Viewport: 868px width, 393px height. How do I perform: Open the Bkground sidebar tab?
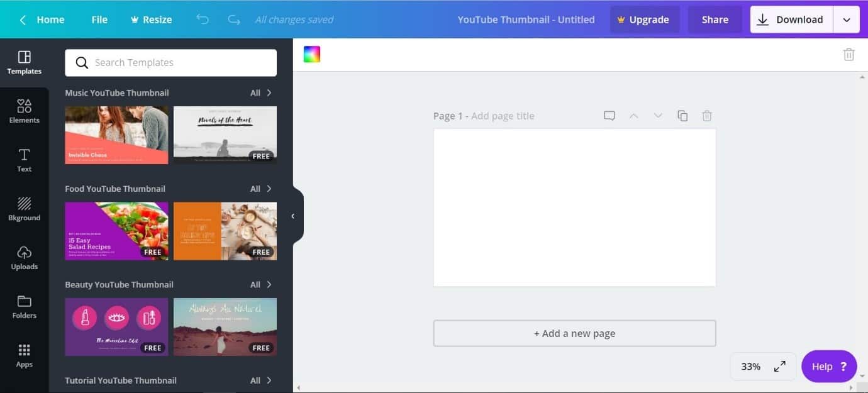pyautogui.click(x=24, y=209)
